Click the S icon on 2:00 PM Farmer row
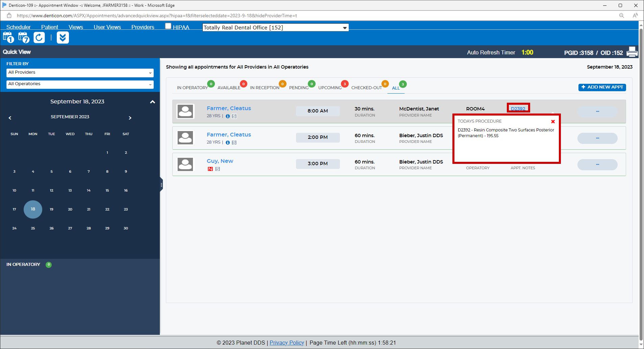Image resolution: width=644 pixels, height=349 pixels. (x=234, y=143)
